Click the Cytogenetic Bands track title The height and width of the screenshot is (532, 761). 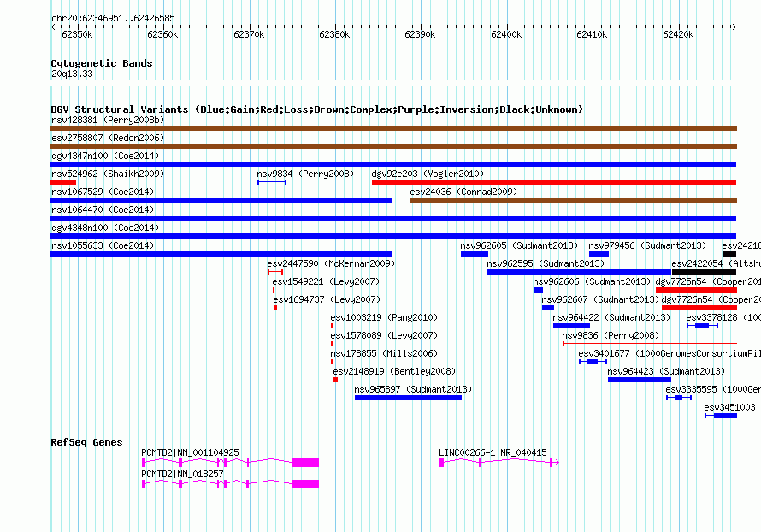[x=102, y=63]
